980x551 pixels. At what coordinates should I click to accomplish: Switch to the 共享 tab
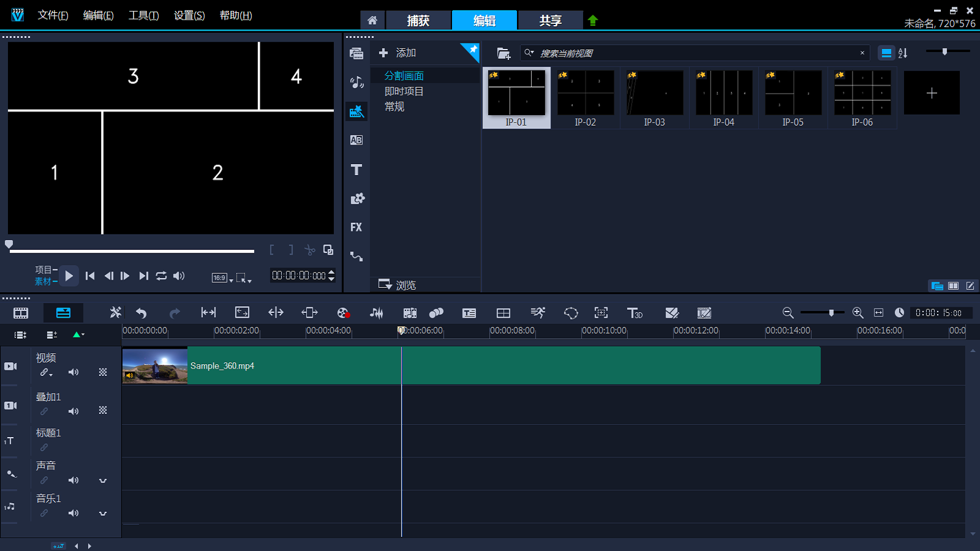[x=550, y=20]
